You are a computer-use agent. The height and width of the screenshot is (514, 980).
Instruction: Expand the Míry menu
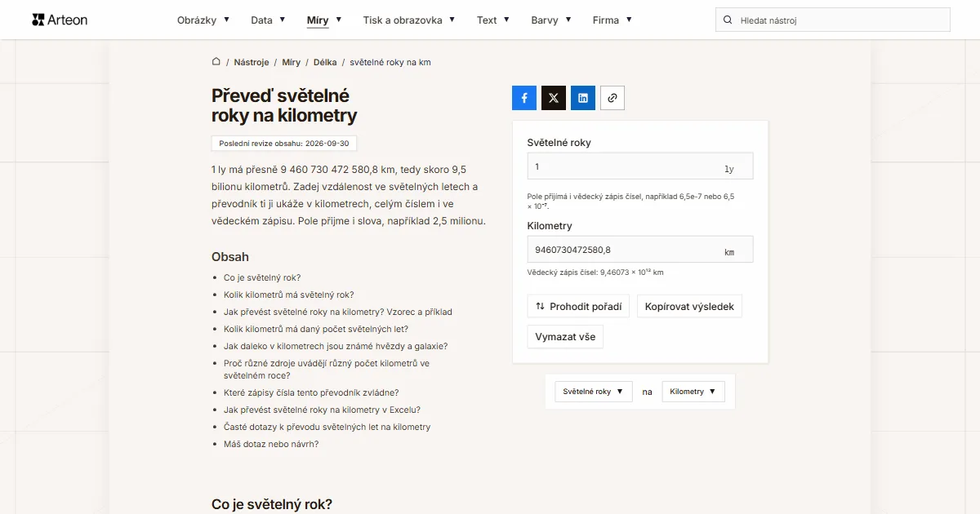click(x=324, y=20)
